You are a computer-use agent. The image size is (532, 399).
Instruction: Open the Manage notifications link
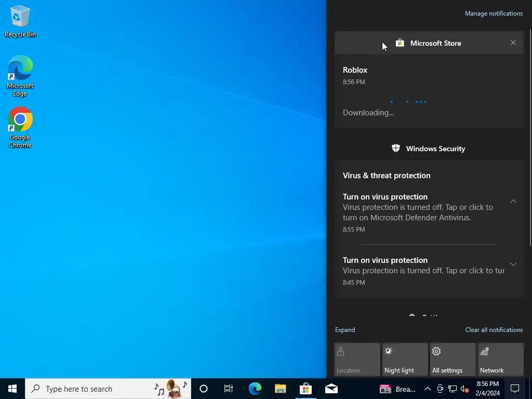point(494,14)
